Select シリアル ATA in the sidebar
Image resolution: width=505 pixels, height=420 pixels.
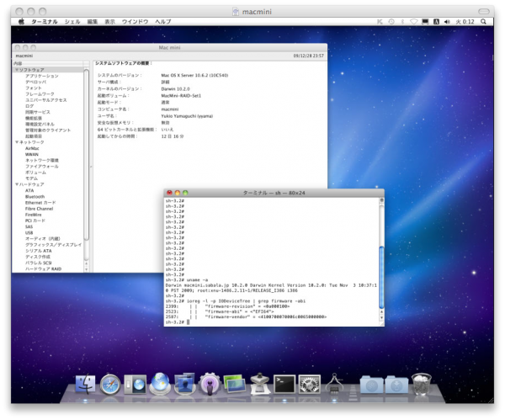click(x=39, y=251)
